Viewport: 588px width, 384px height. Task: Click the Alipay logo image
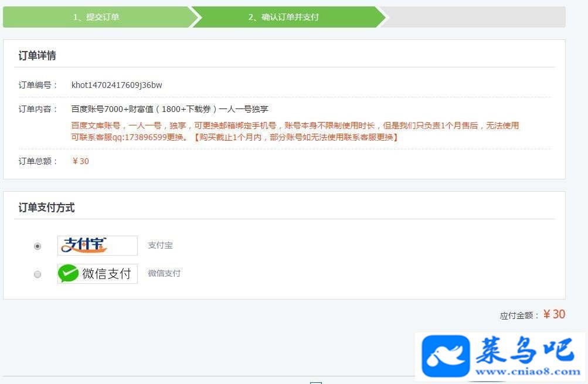coord(97,245)
